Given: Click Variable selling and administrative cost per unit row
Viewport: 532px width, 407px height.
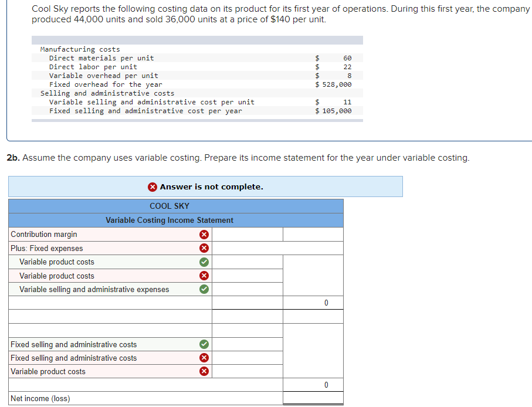Looking at the screenshot, I should click(197, 102).
